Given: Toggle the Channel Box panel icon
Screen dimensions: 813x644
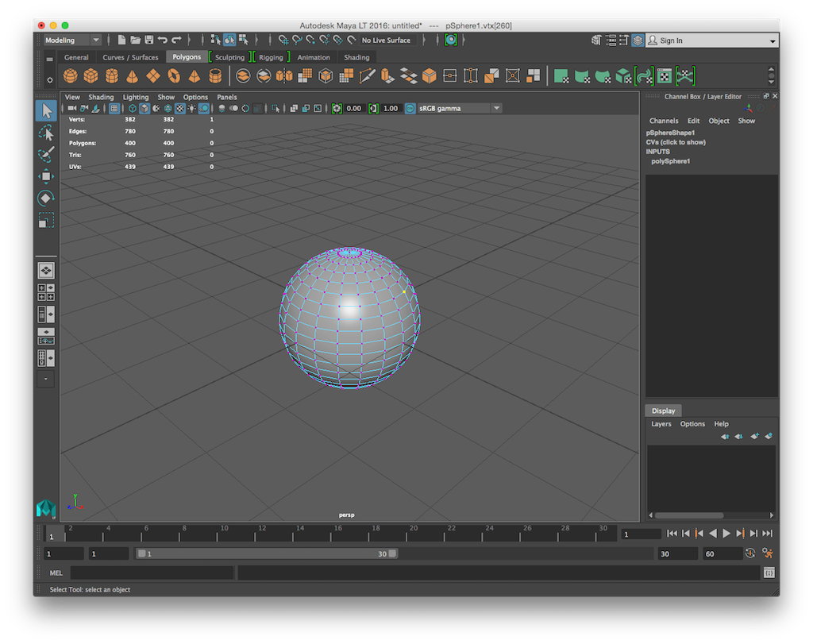Looking at the screenshot, I should point(638,40).
